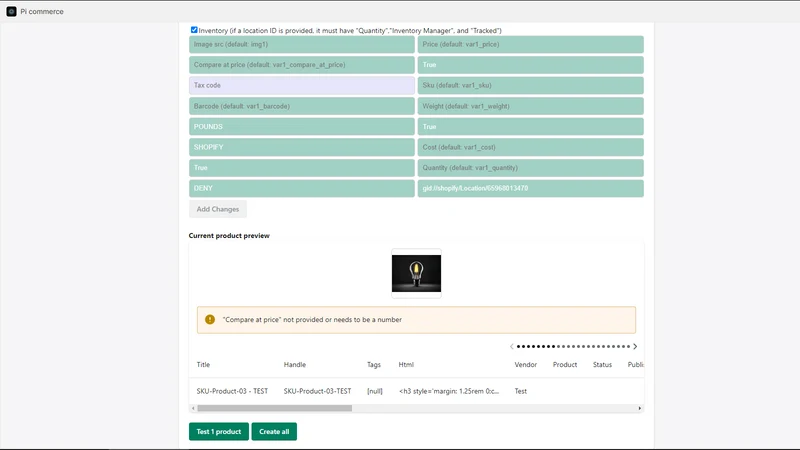Click the Current product preview heading
The image size is (800, 450).
[x=229, y=236]
